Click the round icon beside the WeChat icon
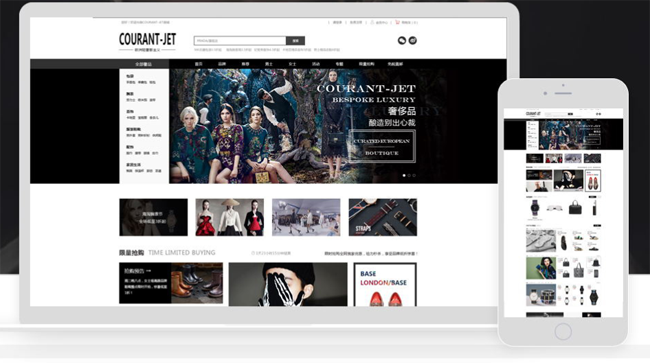650x363 pixels. 412,40
